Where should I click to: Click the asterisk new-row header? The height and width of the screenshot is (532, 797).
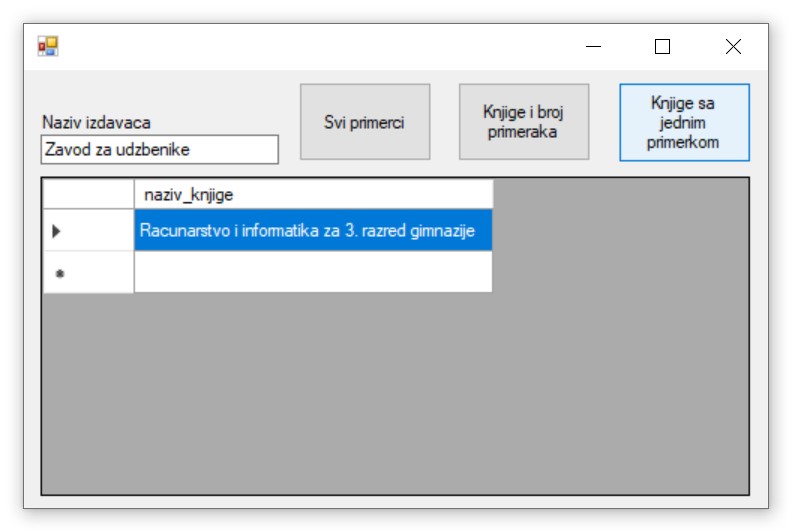(88, 272)
